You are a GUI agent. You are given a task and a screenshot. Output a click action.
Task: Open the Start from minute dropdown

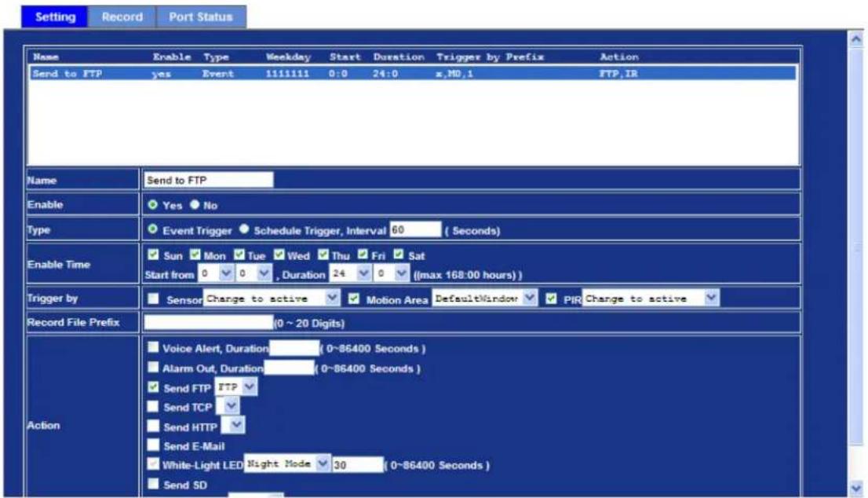(x=254, y=273)
